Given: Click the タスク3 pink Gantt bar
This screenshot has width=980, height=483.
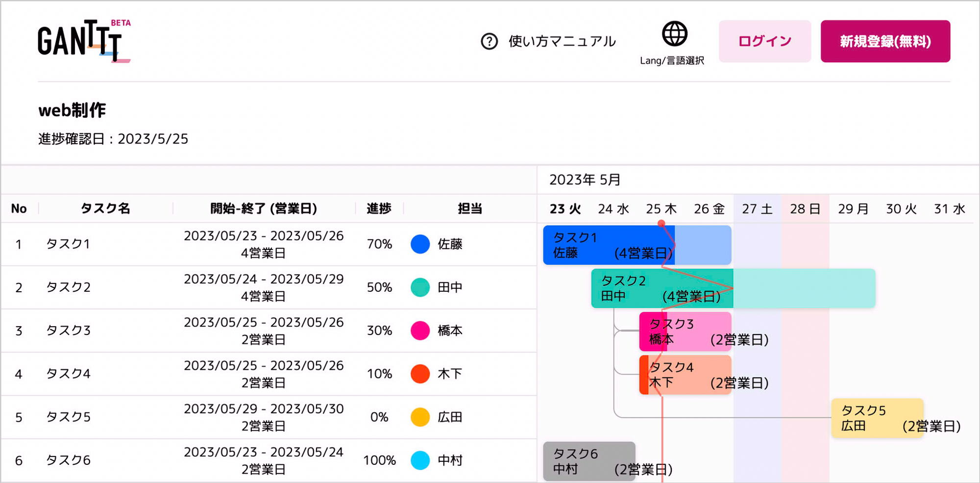Looking at the screenshot, I should 685,331.
